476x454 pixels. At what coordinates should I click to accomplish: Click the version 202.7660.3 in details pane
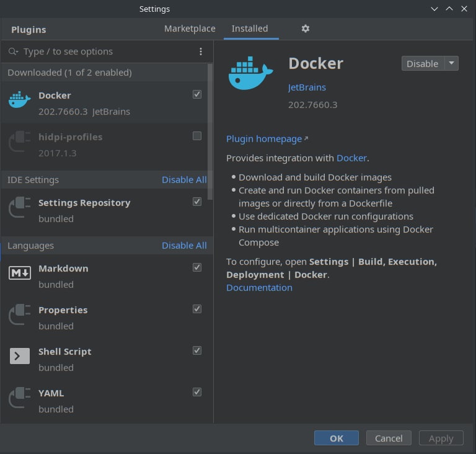coord(312,105)
